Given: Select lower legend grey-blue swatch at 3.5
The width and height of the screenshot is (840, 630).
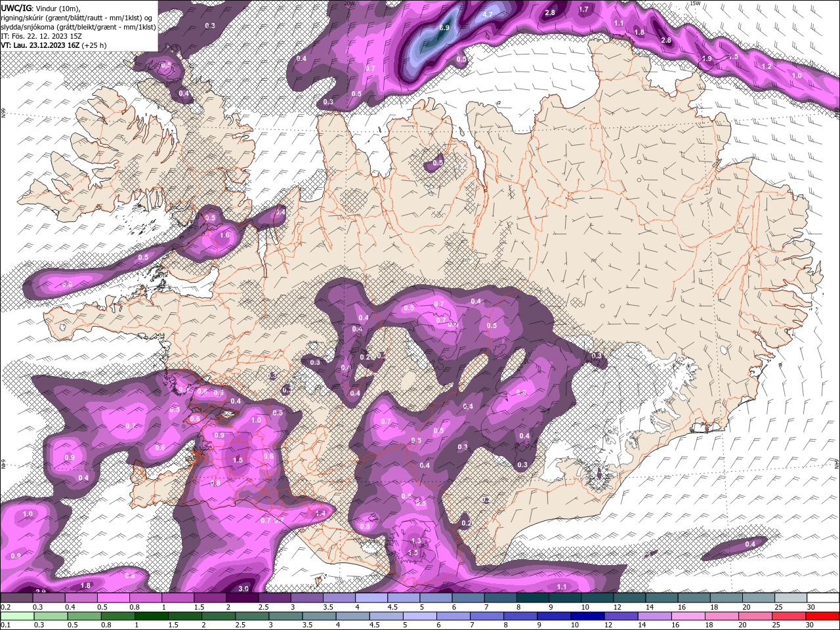Looking at the screenshot, I should tap(320, 616).
